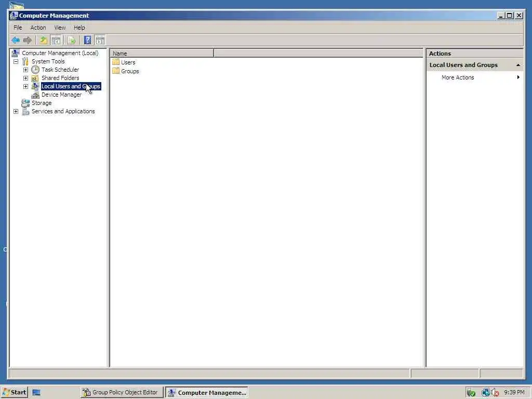Expand the Local Users and Groups node

coord(25,87)
